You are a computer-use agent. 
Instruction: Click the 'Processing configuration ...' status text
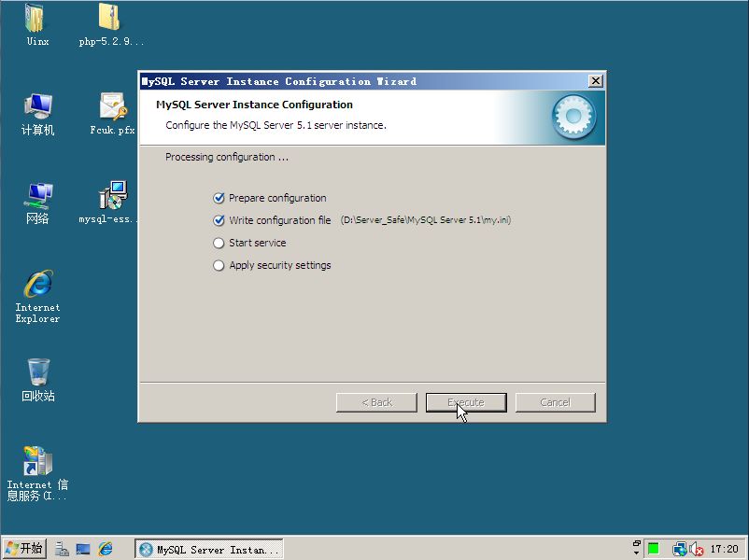point(227,157)
